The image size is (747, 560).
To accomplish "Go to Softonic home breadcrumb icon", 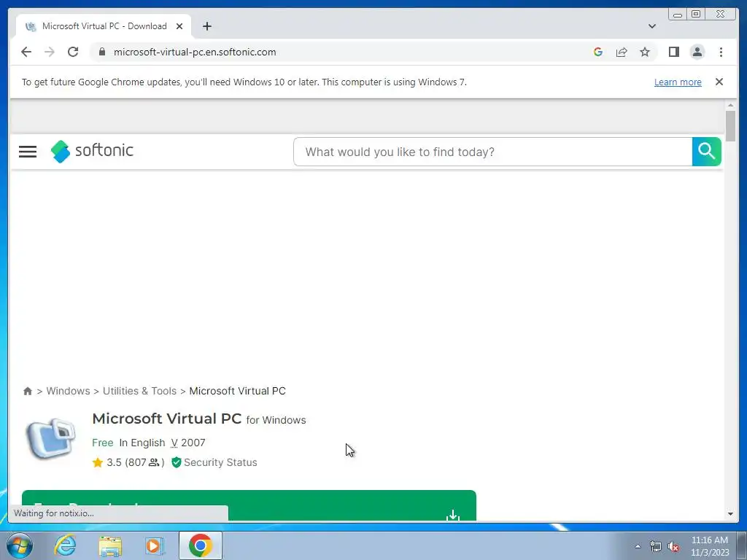I will point(28,391).
